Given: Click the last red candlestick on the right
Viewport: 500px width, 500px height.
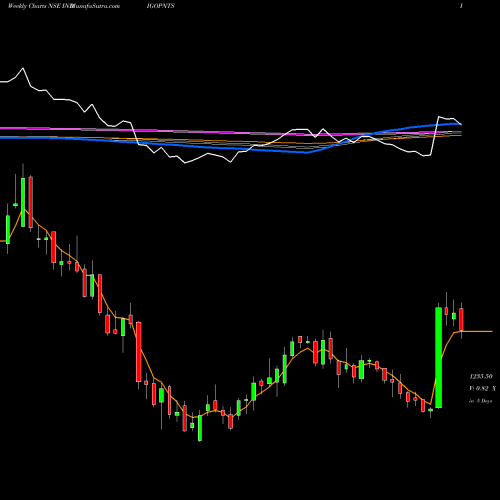Looking at the screenshot, I should tap(461, 319).
